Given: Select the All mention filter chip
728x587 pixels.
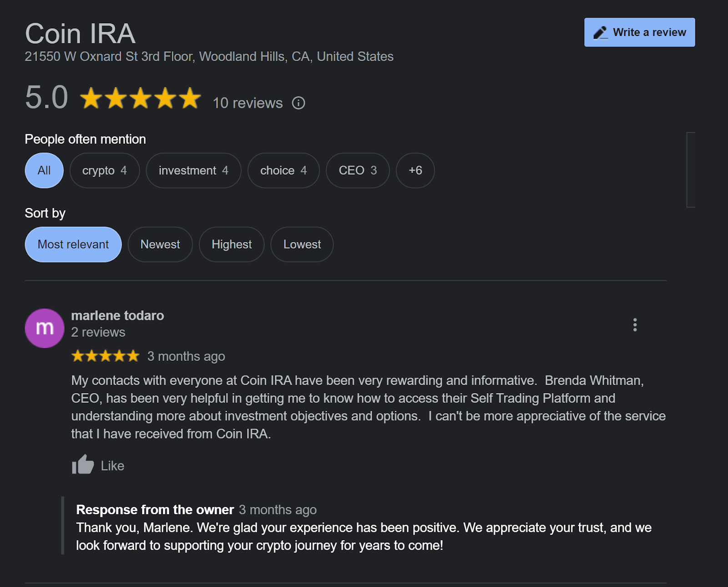Looking at the screenshot, I should pos(44,170).
